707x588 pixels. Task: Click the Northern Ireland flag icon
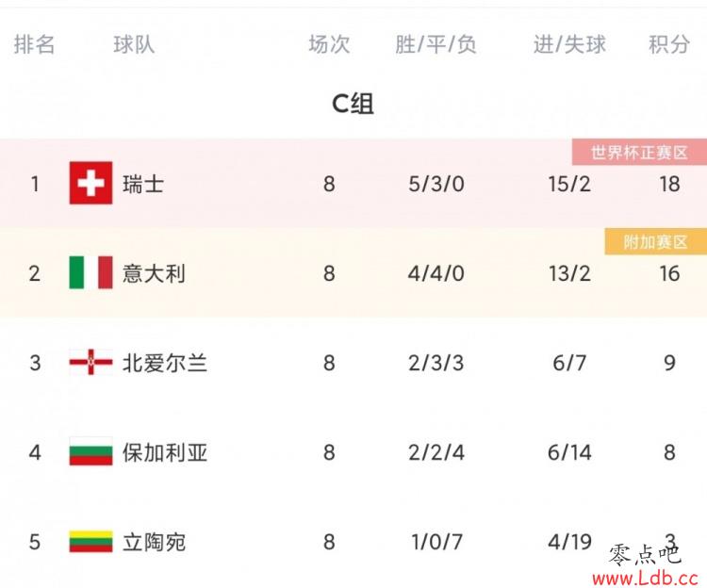(90, 362)
